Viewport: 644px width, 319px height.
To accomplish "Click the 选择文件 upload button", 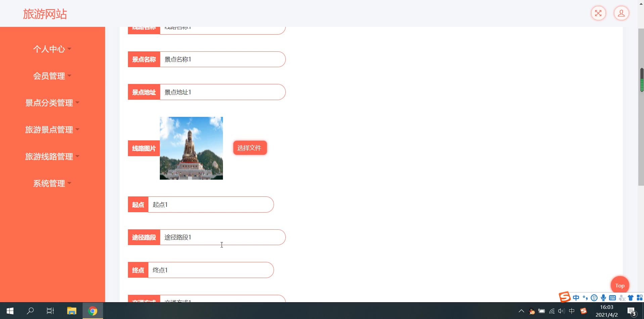I will click(x=250, y=148).
